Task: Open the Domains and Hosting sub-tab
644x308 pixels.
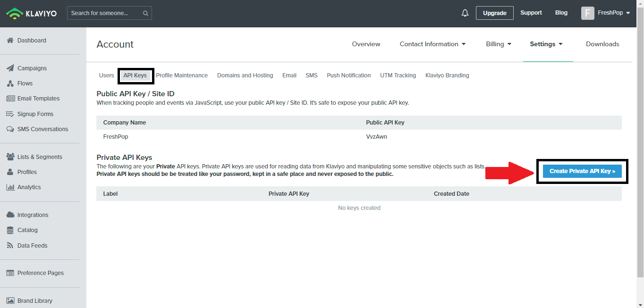Action: [245, 75]
